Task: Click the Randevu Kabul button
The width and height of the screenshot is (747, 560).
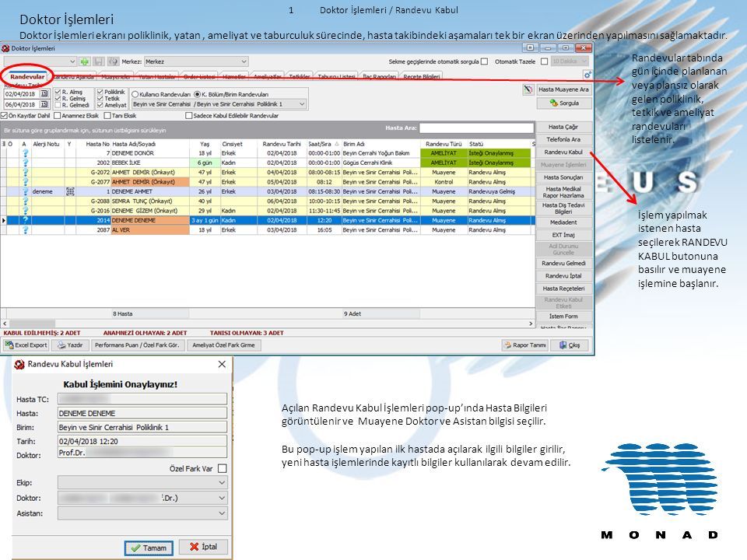Action: coord(563,152)
